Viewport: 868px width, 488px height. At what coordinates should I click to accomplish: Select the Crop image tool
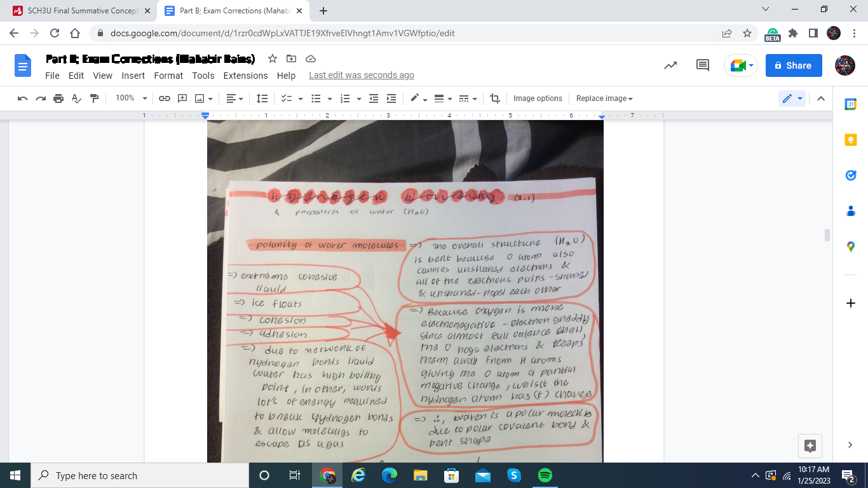[495, 98]
